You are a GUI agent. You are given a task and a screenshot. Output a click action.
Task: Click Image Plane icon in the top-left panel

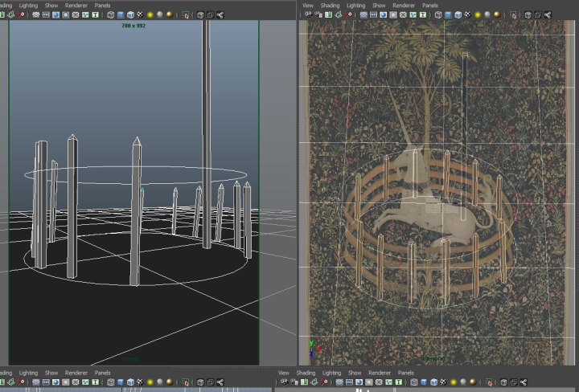point(11,14)
